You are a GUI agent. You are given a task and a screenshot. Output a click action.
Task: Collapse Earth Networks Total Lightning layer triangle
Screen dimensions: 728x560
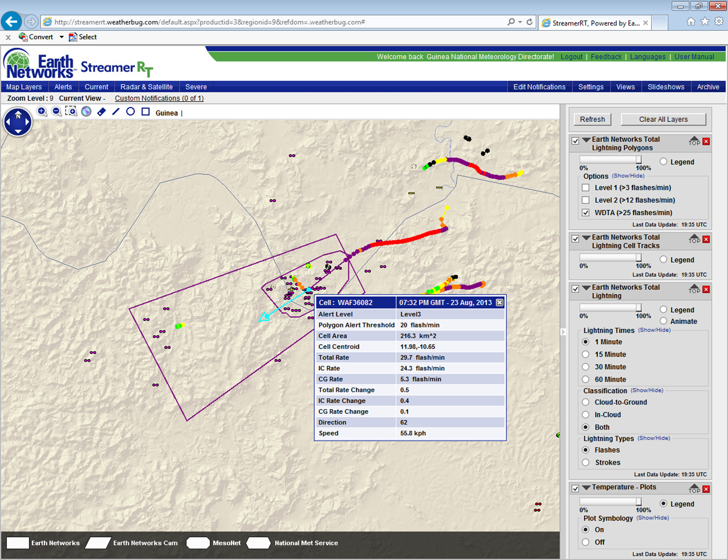(586, 288)
